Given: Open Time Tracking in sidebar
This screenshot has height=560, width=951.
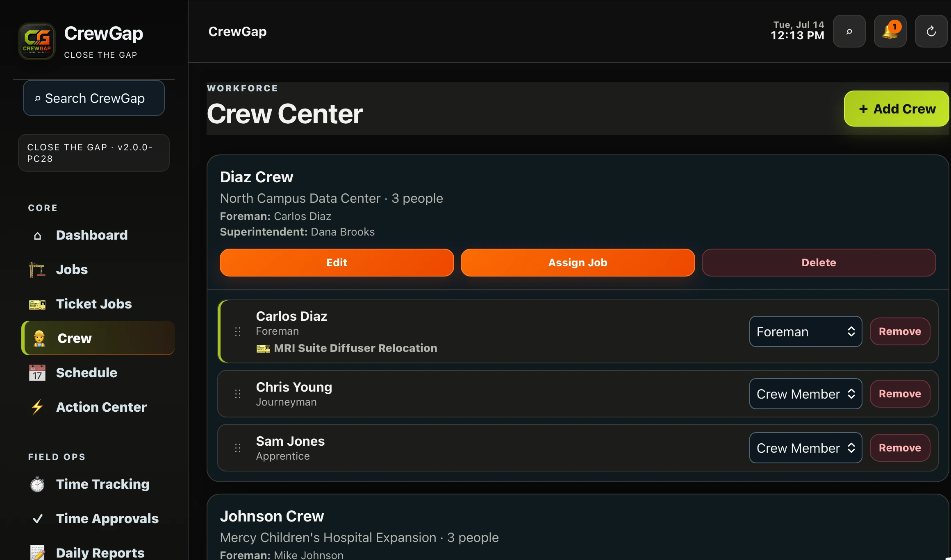Looking at the screenshot, I should 98,484.
